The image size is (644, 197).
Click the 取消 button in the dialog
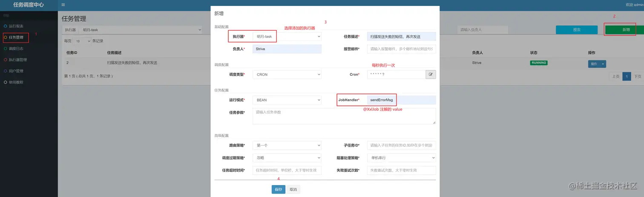293,189
